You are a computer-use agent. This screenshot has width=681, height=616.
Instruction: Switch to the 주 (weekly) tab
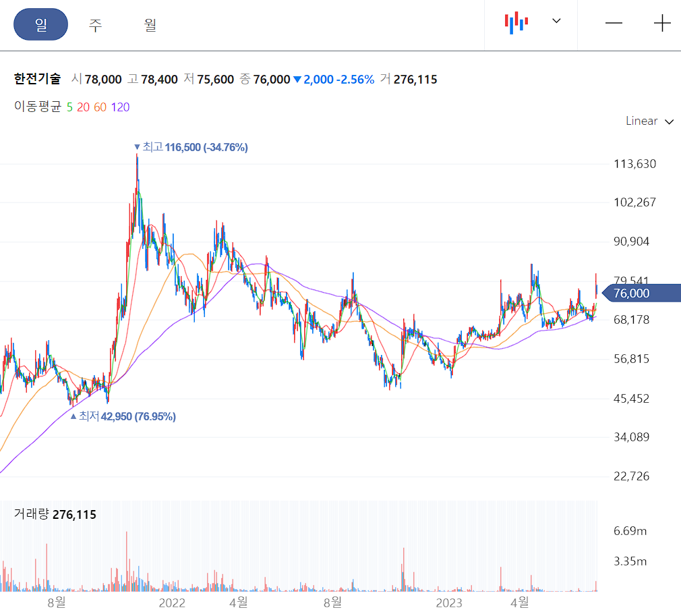pos(95,24)
